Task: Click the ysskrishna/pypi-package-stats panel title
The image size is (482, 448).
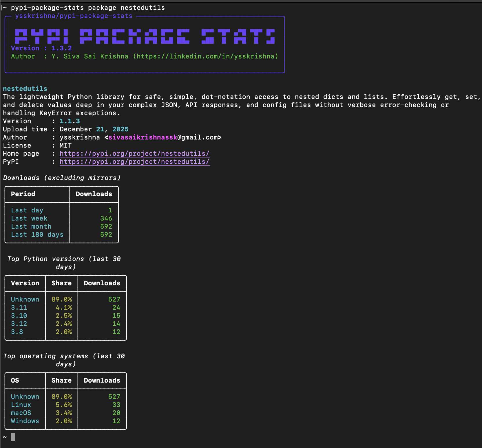Action: [x=74, y=16]
